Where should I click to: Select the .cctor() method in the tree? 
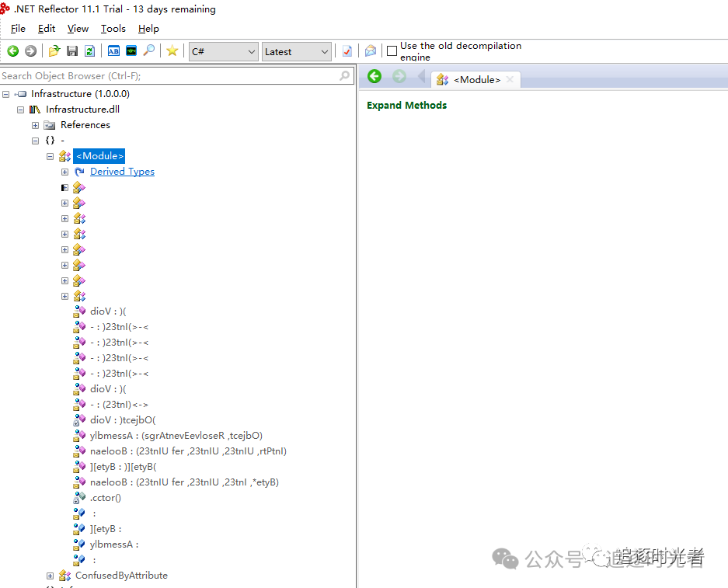coord(106,497)
